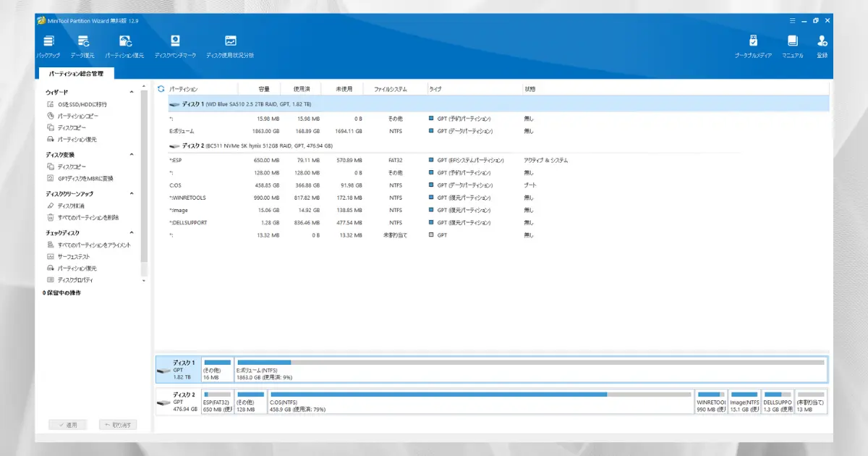Viewport: 868px width, 456px height.
Task: Collapse the ディスク変換 section
Action: point(132,155)
